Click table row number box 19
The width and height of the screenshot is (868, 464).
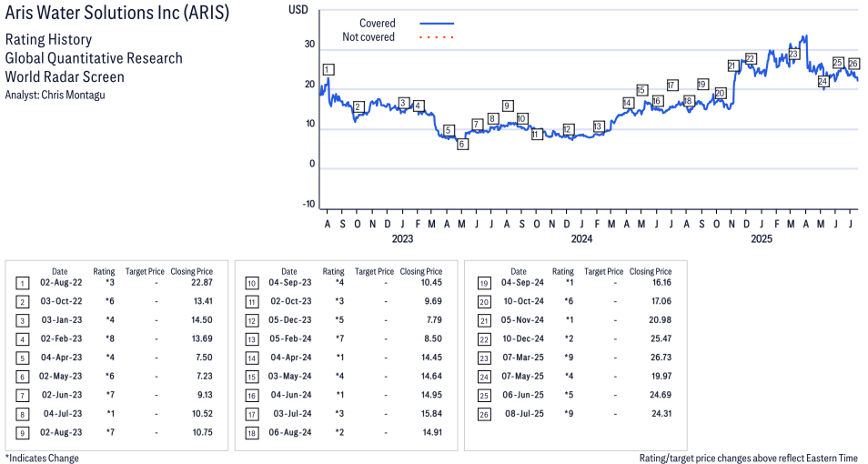pos(484,284)
